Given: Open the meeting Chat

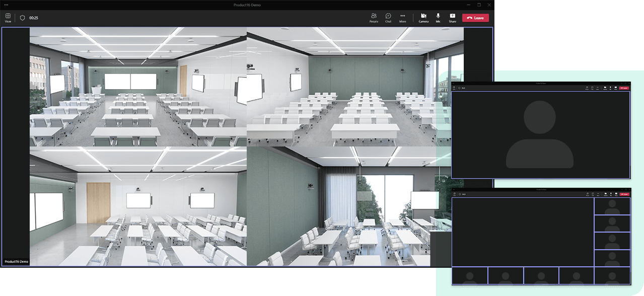Looking at the screenshot, I should (x=388, y=18).
